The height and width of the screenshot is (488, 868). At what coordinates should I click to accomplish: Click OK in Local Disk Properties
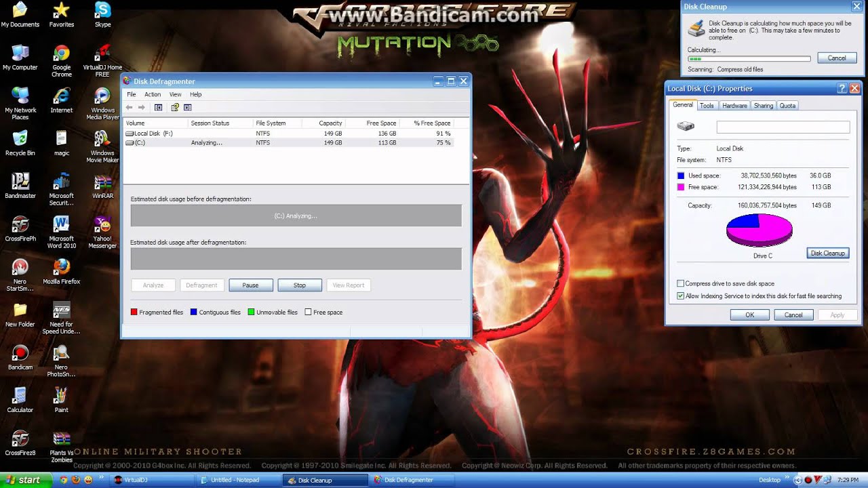click(750, 315)
